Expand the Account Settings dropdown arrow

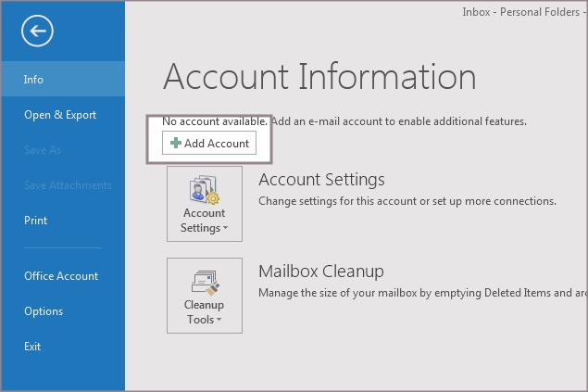226,228
